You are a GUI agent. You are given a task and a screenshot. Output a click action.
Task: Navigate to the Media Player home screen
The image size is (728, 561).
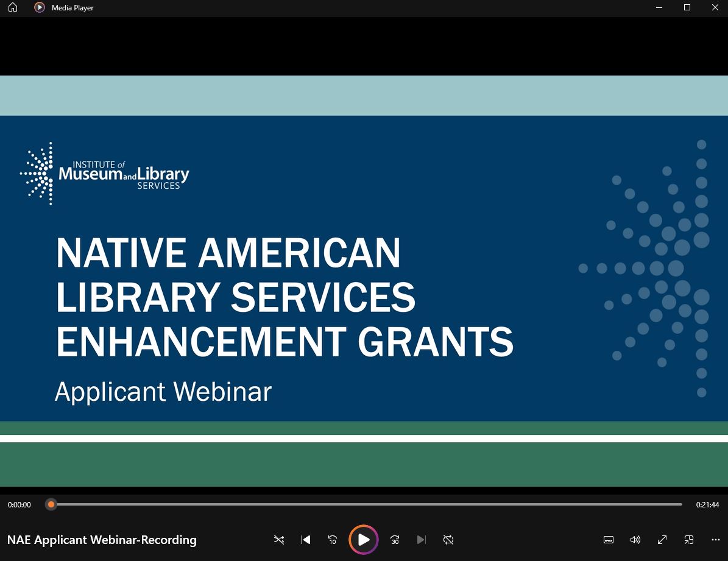[12, 7]
